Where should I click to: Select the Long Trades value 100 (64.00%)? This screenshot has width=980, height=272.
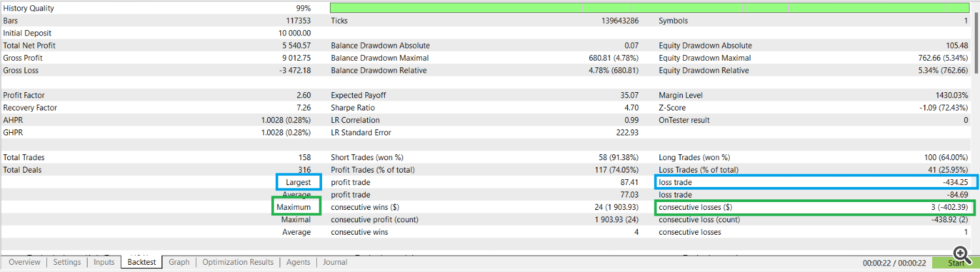pos(945,158)
